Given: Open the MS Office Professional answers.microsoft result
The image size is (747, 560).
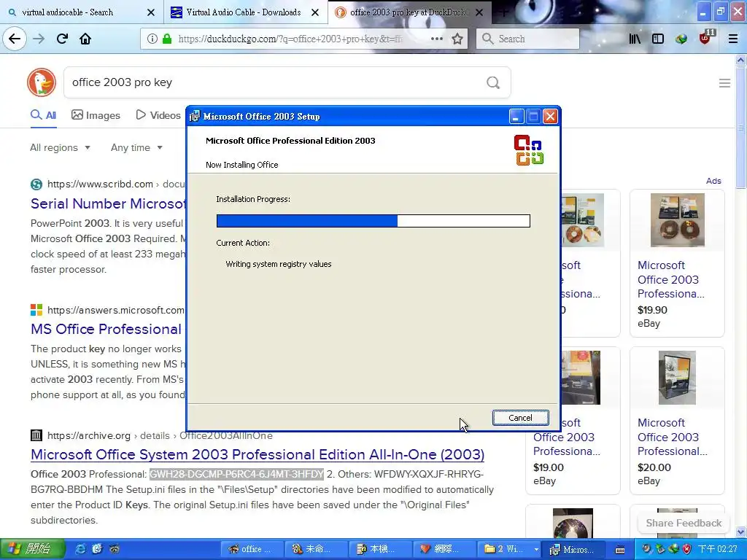Looking at the screenshot, I should [107, 329].
